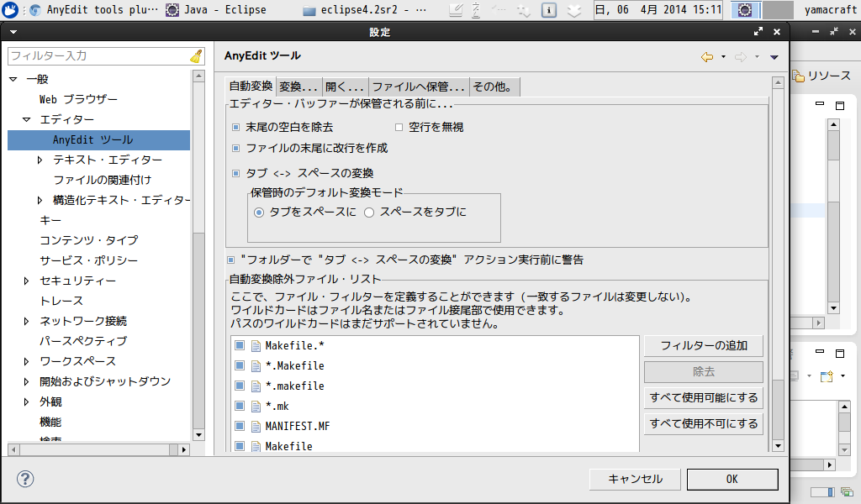Screen dimensions: 861x504
Task: Select the active workspace in the pager
Action: [745, 10]
